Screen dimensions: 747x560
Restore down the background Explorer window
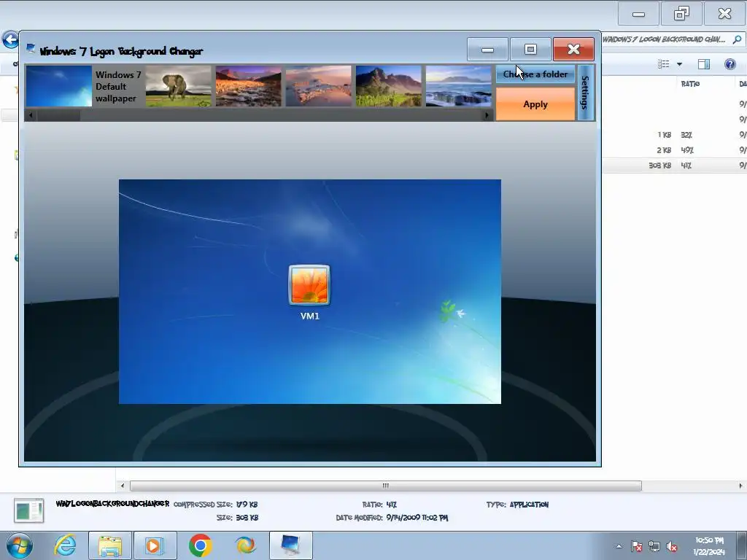pos(681,14)
